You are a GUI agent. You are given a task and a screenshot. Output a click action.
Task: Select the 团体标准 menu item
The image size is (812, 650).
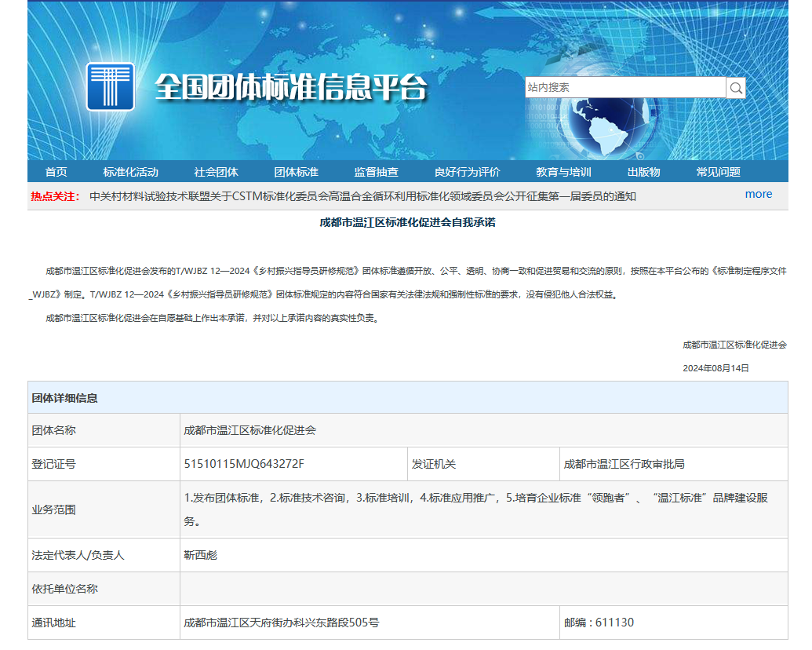pos(297,172)
